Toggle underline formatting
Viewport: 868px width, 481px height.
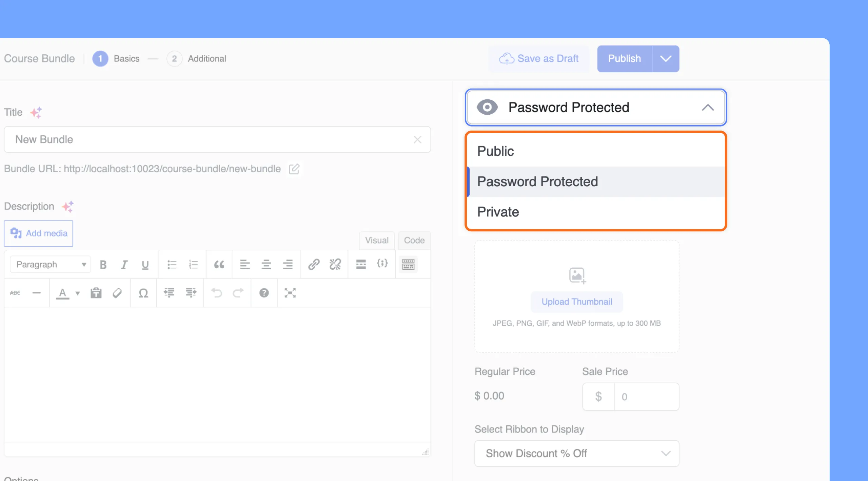coord(145,265)
